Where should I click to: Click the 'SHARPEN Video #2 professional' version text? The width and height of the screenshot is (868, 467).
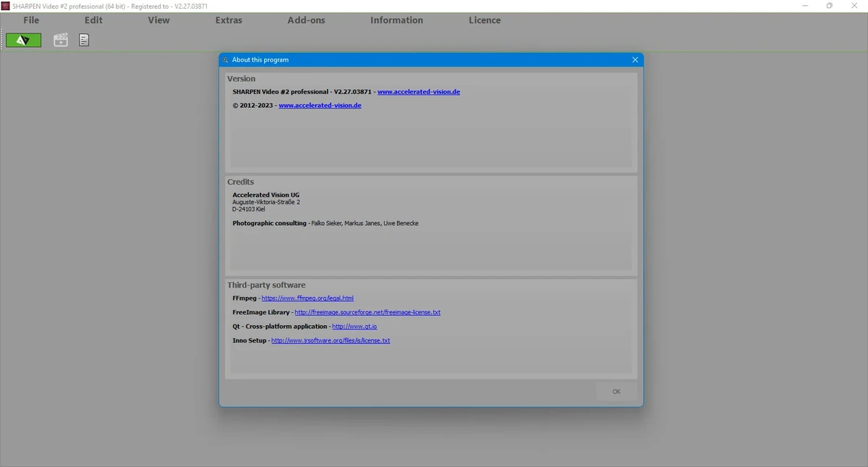click(281, 92)
